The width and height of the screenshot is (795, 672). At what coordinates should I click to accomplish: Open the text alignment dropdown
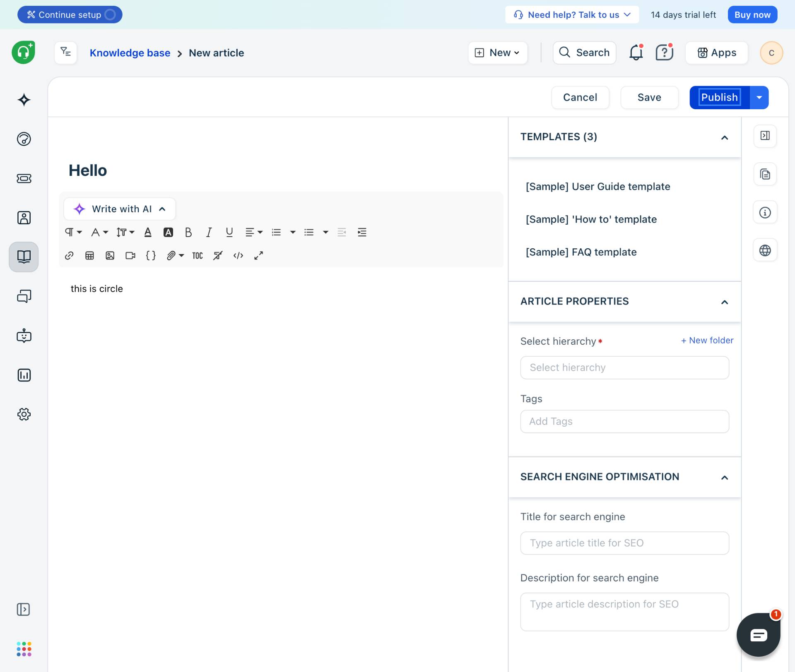point(254,232)
